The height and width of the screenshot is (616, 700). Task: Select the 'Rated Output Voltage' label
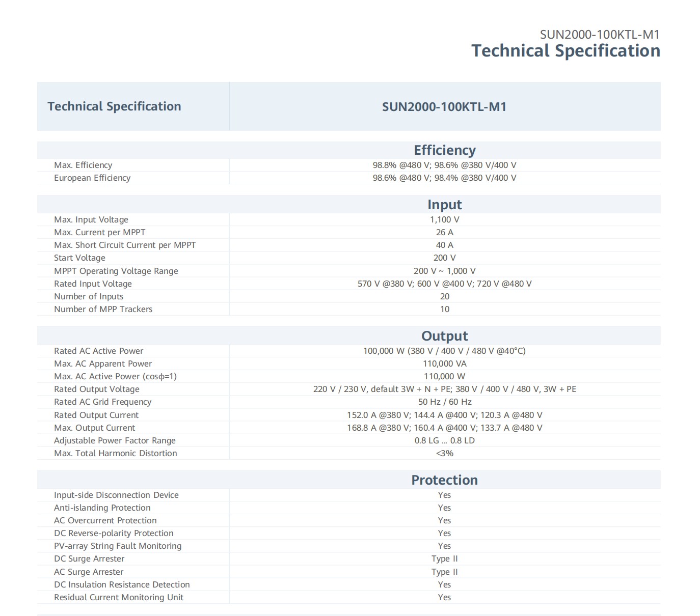(97, 389)
